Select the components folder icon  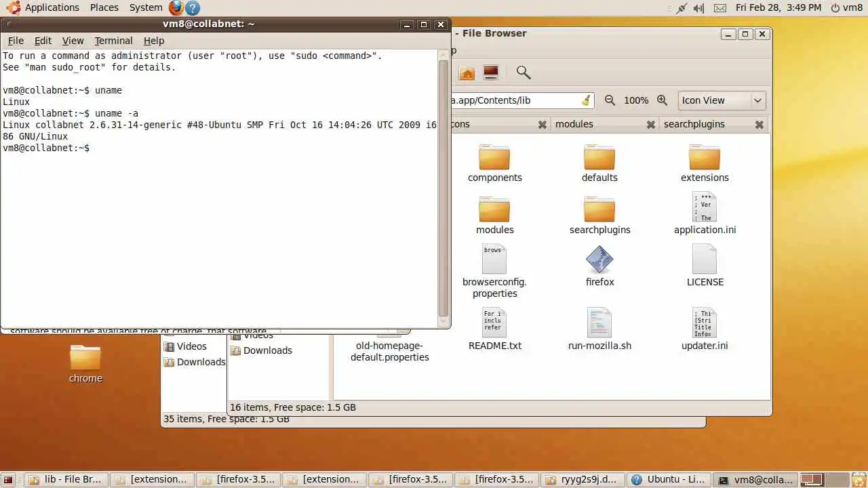coord(494,157)
